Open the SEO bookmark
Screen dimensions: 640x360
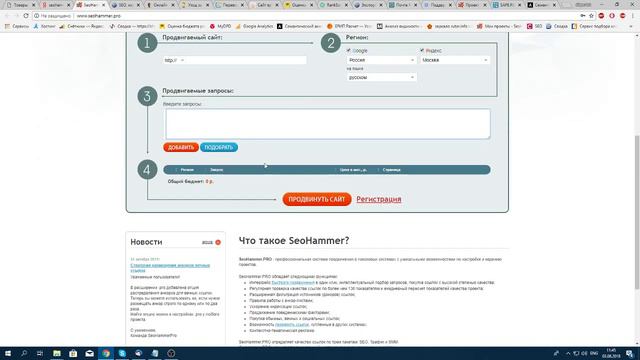click(534, 26)
